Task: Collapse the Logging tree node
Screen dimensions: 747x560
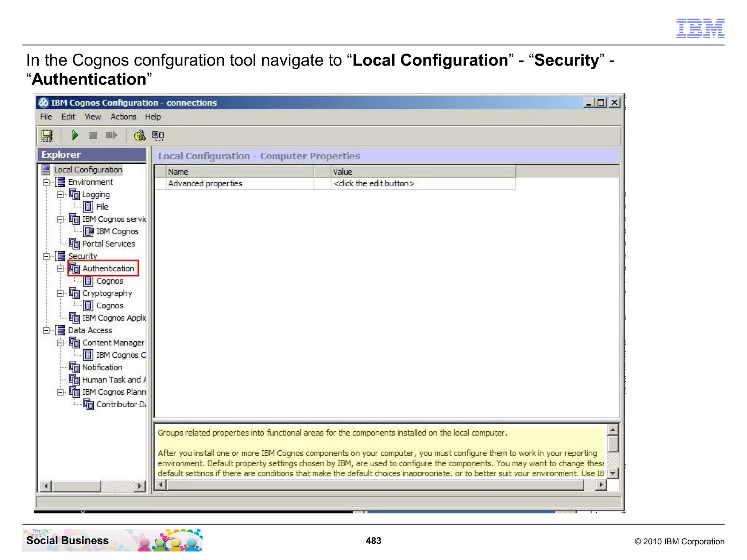Action: 60,195
